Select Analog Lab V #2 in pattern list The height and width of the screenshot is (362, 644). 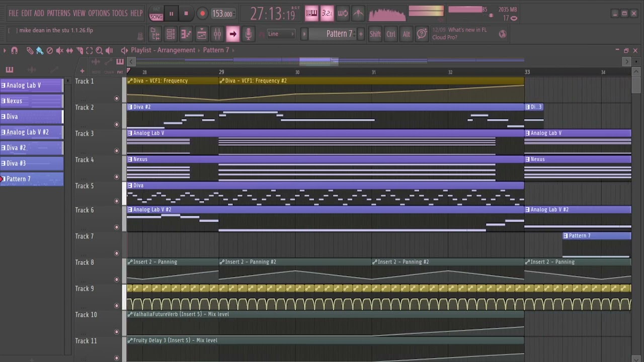point(32,132)
